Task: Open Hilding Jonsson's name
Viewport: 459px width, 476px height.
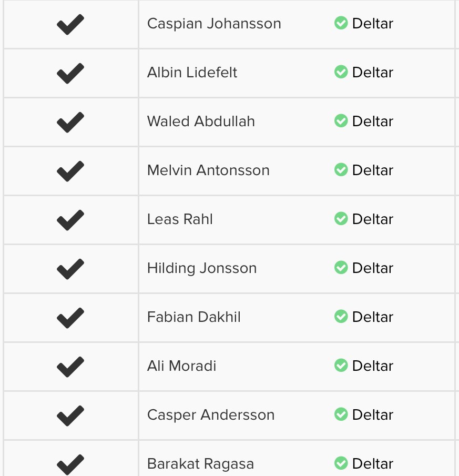Action: 202,268
